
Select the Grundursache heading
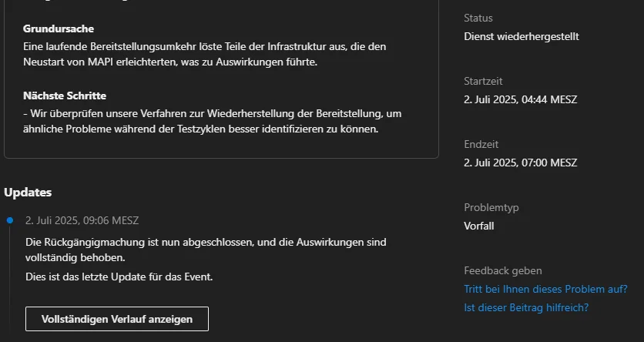(x=59, y=28)
